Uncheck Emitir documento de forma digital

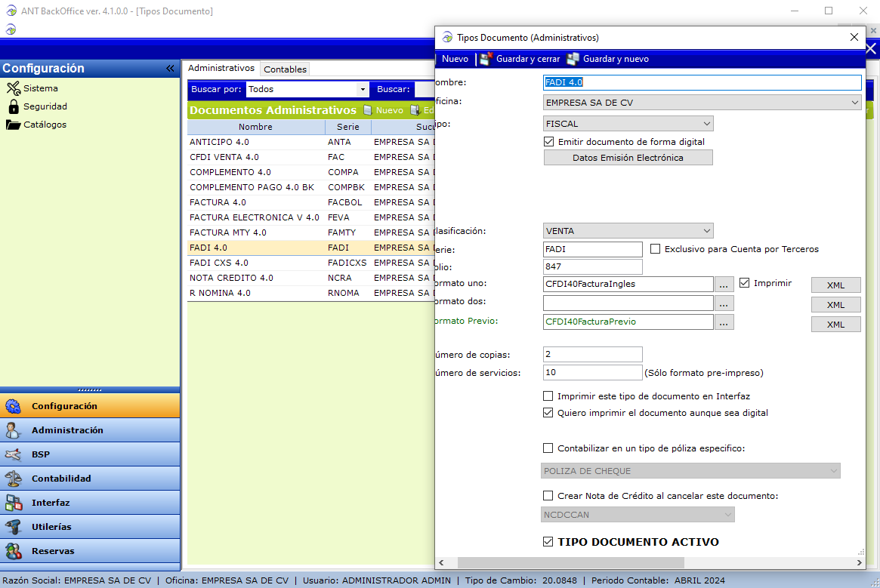click(549, 141)
